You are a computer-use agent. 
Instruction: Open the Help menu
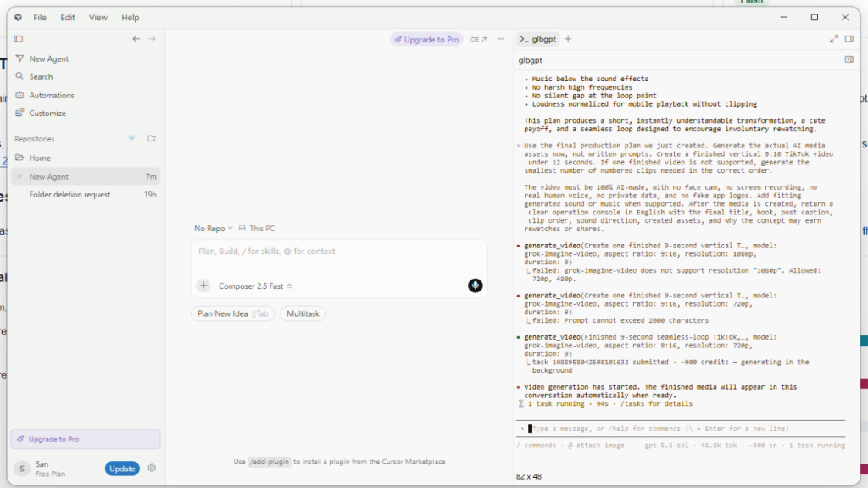coord(130,18)
